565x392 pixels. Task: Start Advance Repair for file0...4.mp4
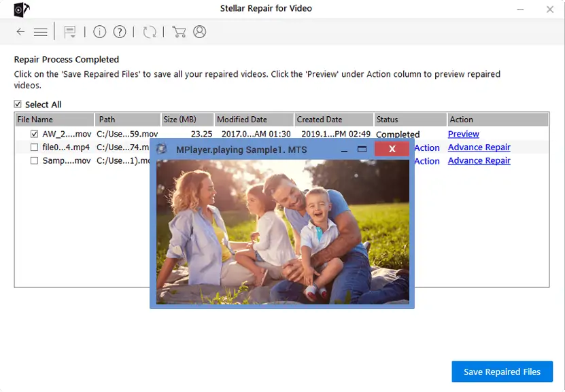coord(479,147)
